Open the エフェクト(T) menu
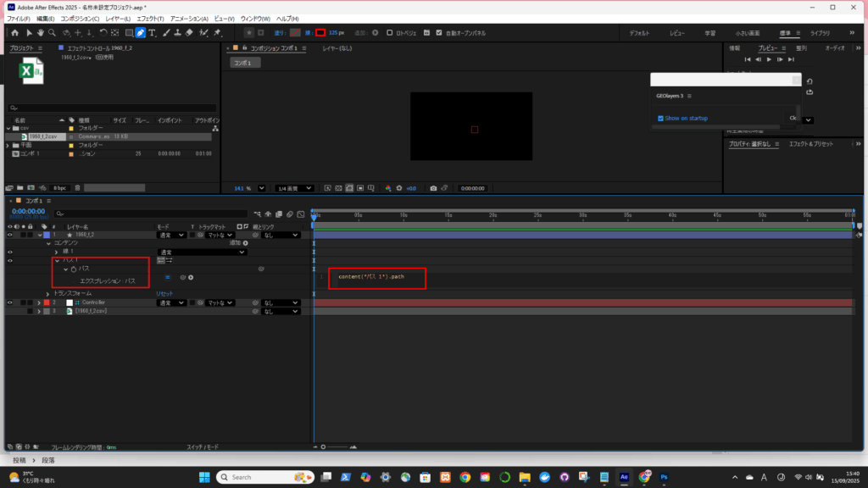The image size is (868, 488). 149,19
